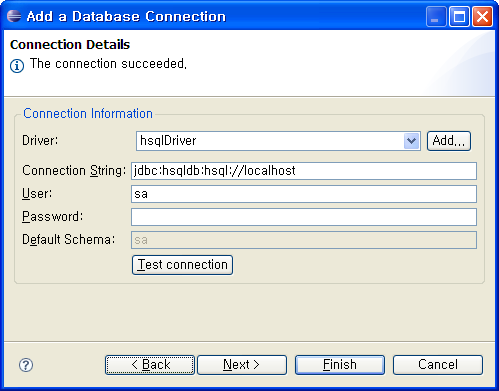Focus the Connection String input field
The height and width of the screenshot is (391, 499).
[x=304, y=171]
